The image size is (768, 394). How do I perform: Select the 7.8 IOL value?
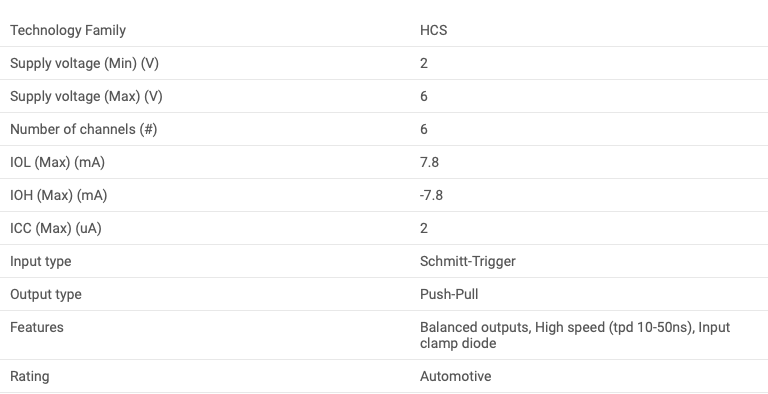click(429, 162)
